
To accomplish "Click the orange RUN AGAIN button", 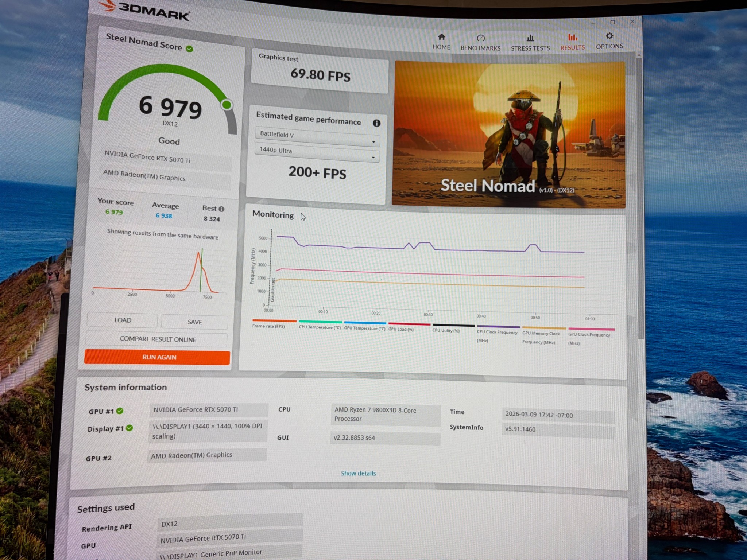I will [x=158, y=357].
